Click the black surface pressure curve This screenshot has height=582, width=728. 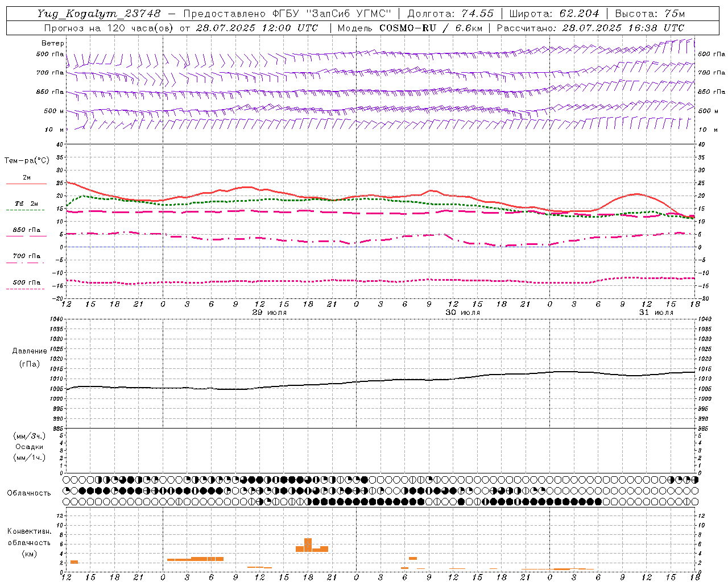381,381
